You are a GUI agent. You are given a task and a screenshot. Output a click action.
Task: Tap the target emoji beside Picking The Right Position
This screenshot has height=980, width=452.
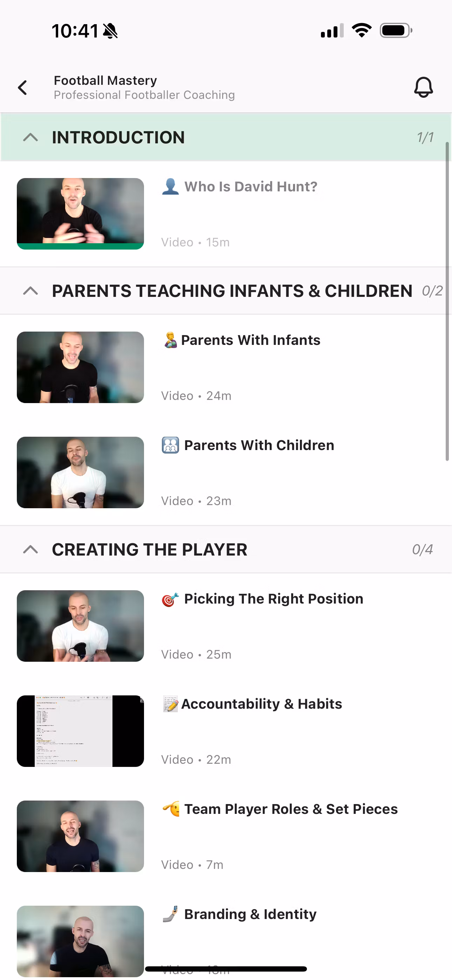(170, 599)
